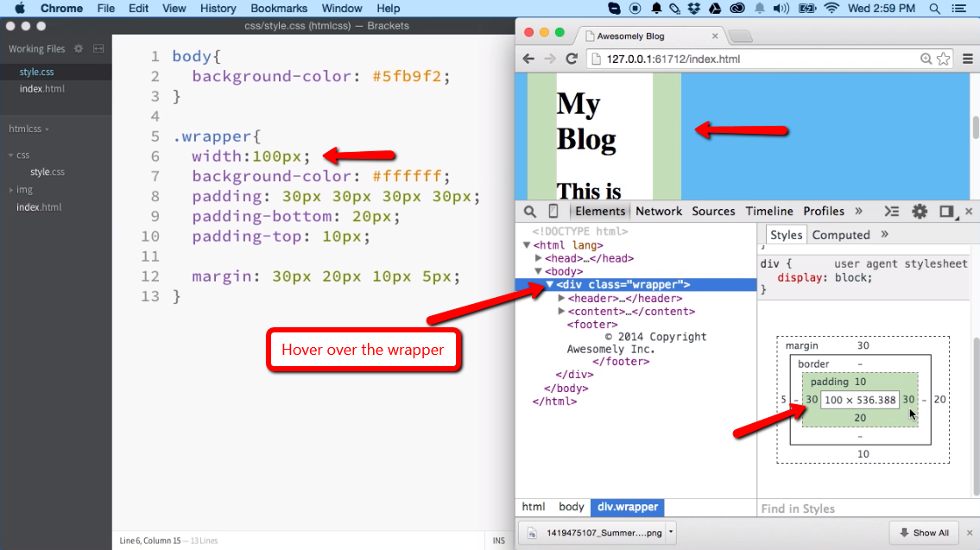Image resolution: width=980 pixels, height=550 pixels.
Task: Open the Computed styles tab
Action: [840, 234]
